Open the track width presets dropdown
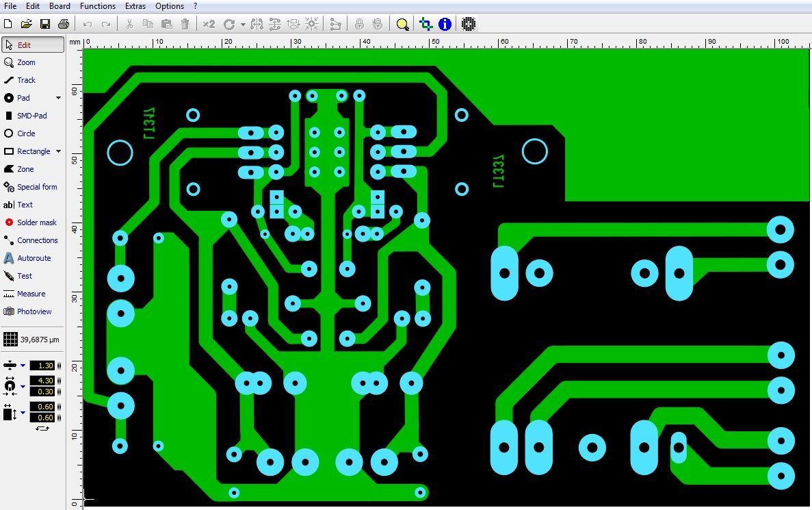This screenshot has height=510, width=812. click(23, 366)
